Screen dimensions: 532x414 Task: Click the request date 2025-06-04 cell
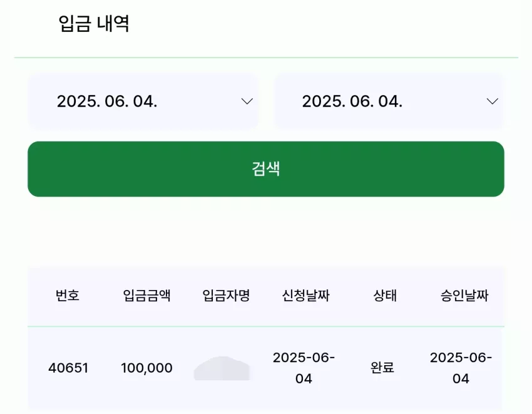(304, 368)
